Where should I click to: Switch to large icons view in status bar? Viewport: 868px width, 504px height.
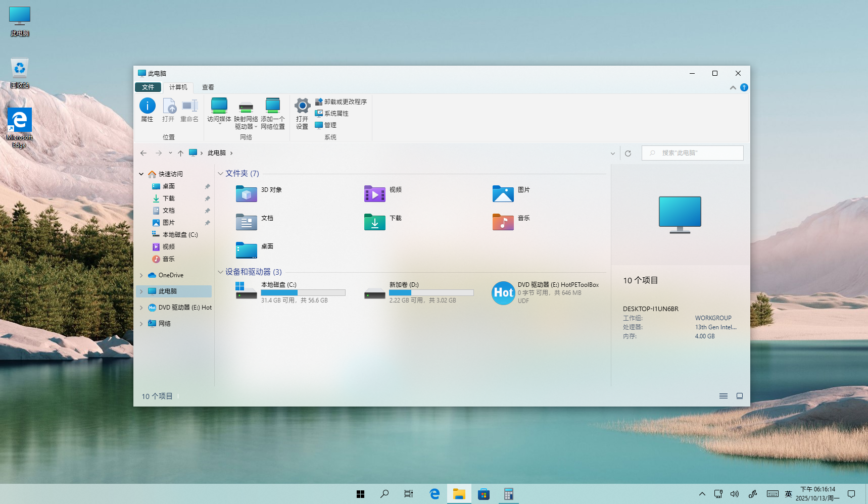point(739,396)
